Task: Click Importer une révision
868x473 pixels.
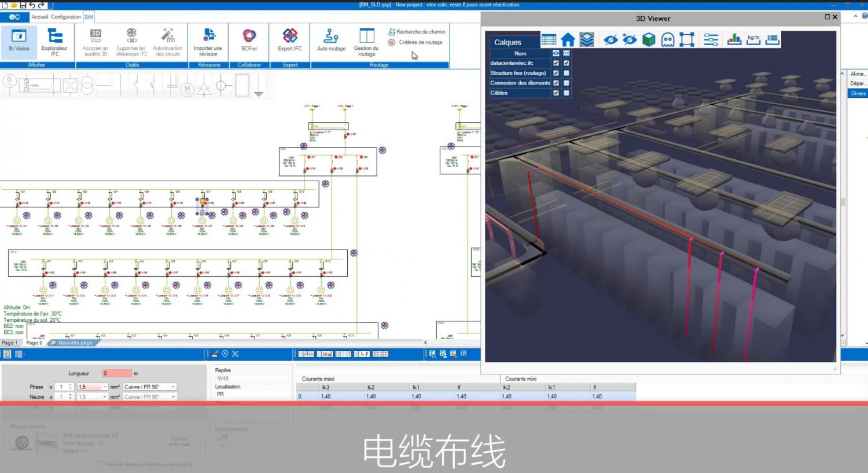Action: pos(208,42)
